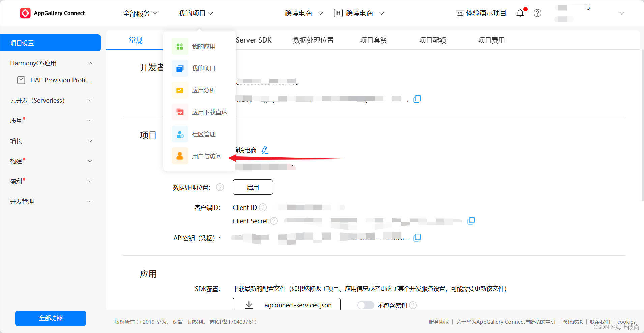This screenshot has width=644, height=333.
Task: Switch to the 数据处理位置 tab
Action: point(313,40)
